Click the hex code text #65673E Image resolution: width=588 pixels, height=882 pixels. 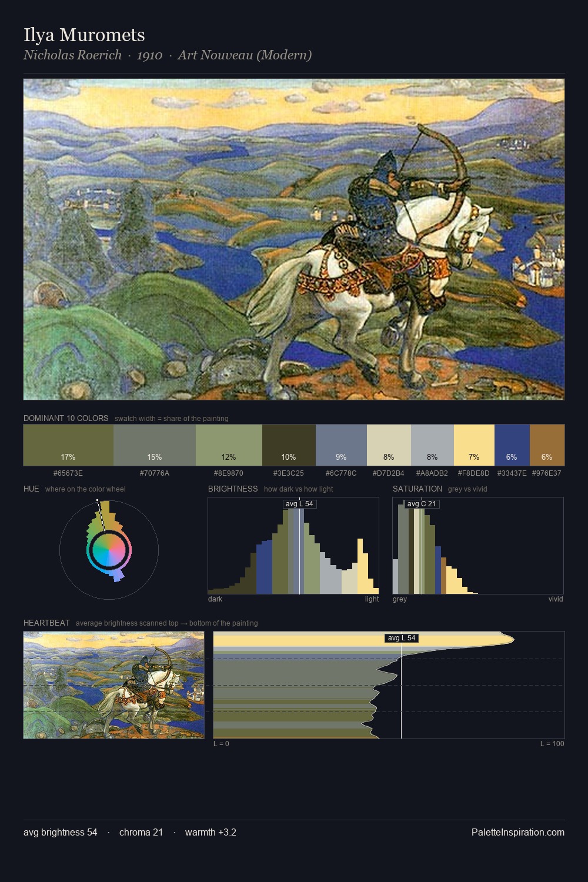pyautogui.click(x=68, y=473)
